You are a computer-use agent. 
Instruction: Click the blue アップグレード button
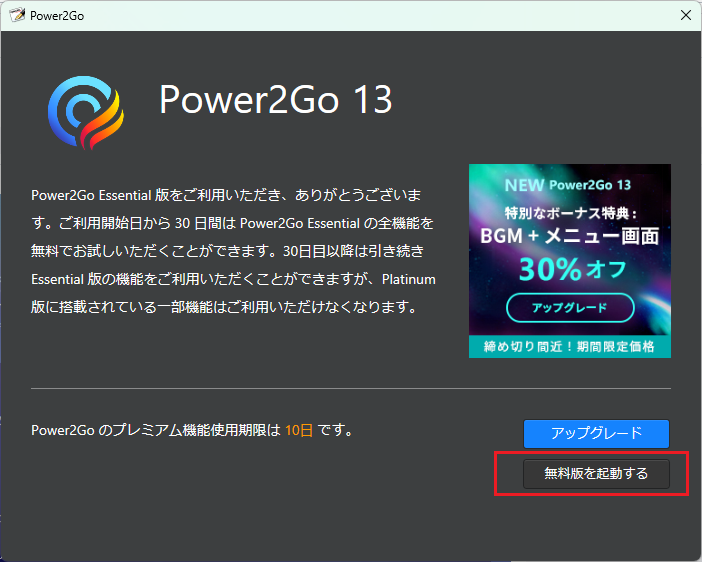tap(596, 433)
